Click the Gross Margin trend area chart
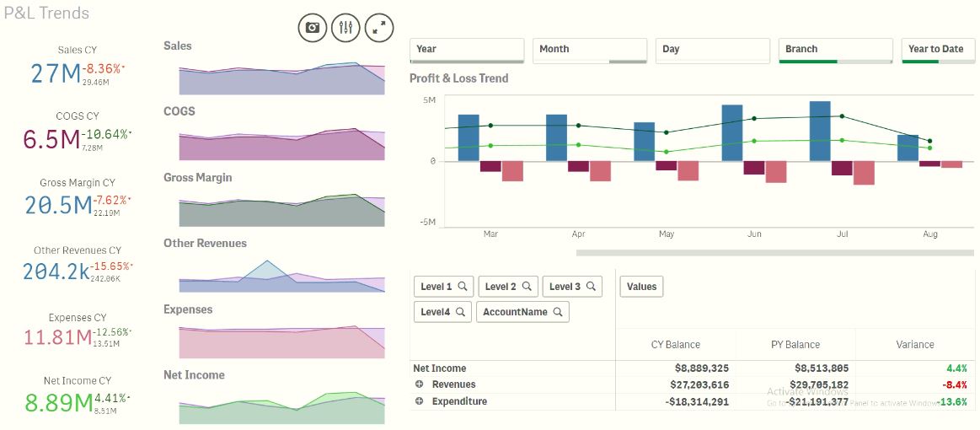Image resolution: width=980 pixels, height=430 pixels. 282,210
